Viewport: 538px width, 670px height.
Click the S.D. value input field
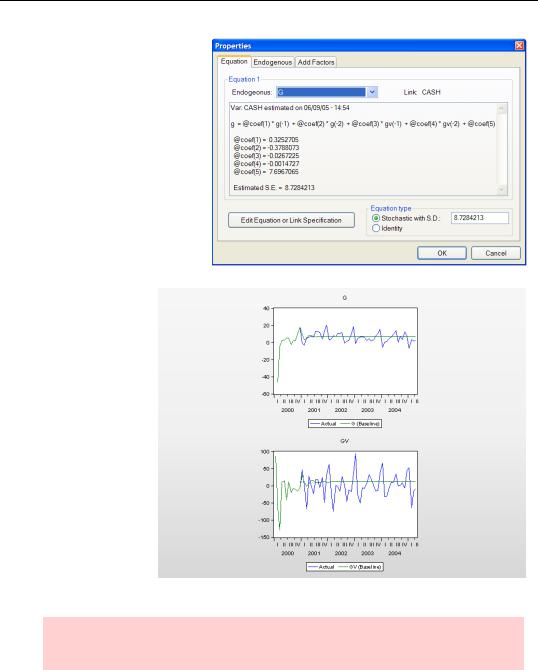480,218
